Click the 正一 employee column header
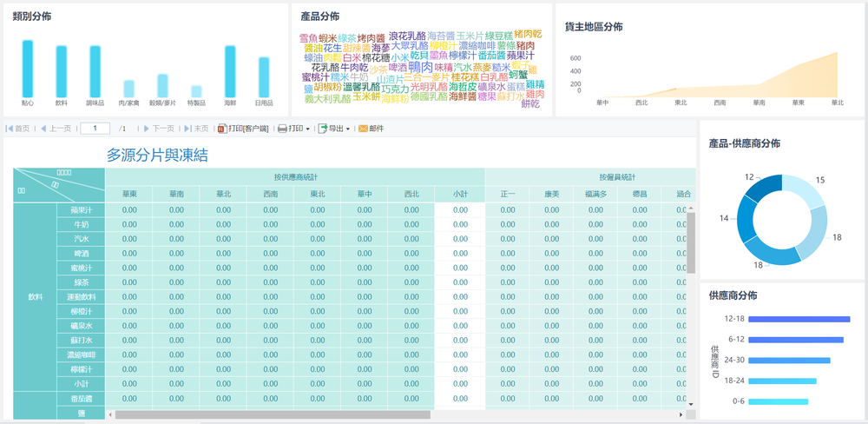Screen dimensions: 868x424 coord(508,195)
